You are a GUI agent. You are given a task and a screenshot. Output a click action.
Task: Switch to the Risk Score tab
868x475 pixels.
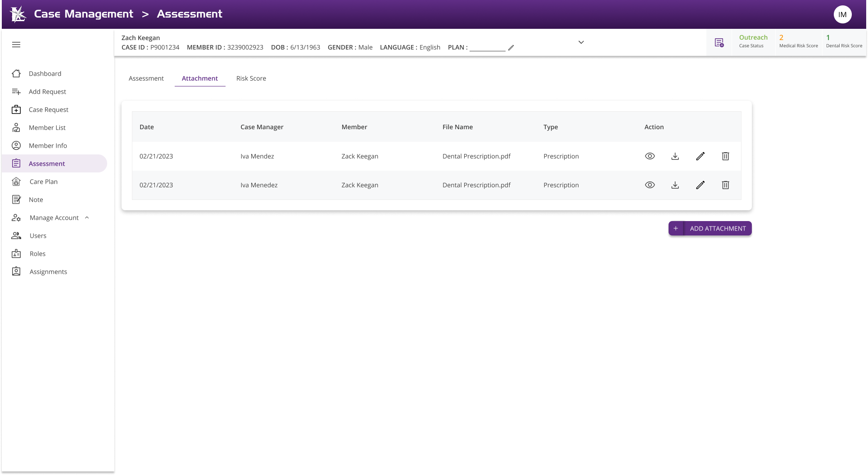tap(251, 78)
